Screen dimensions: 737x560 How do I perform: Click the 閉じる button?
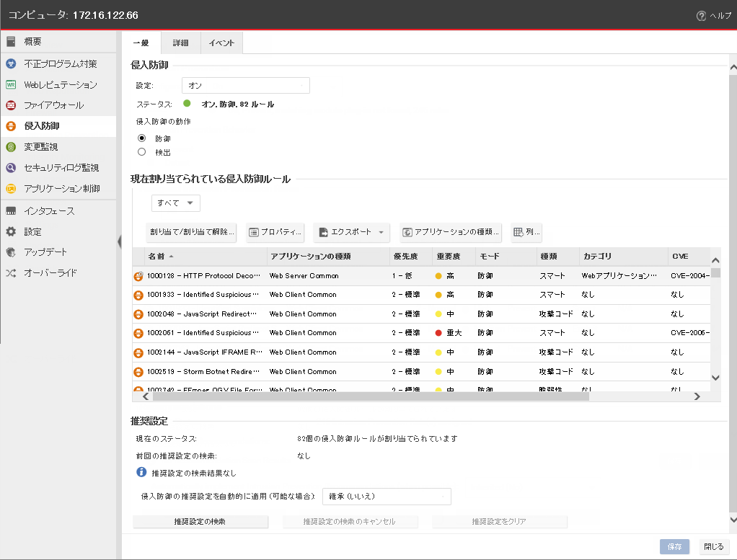coord(713,546)
